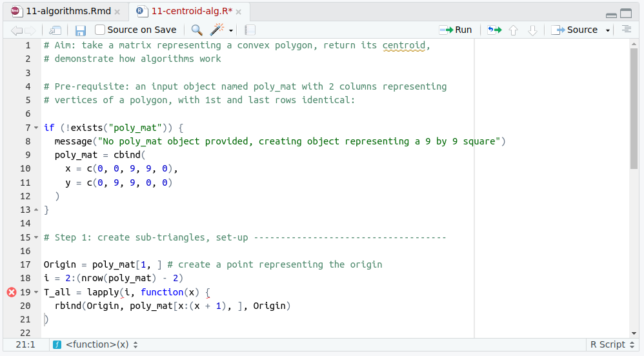
Task: Click scrollbar up arrow
Action: tap(634, 43)
